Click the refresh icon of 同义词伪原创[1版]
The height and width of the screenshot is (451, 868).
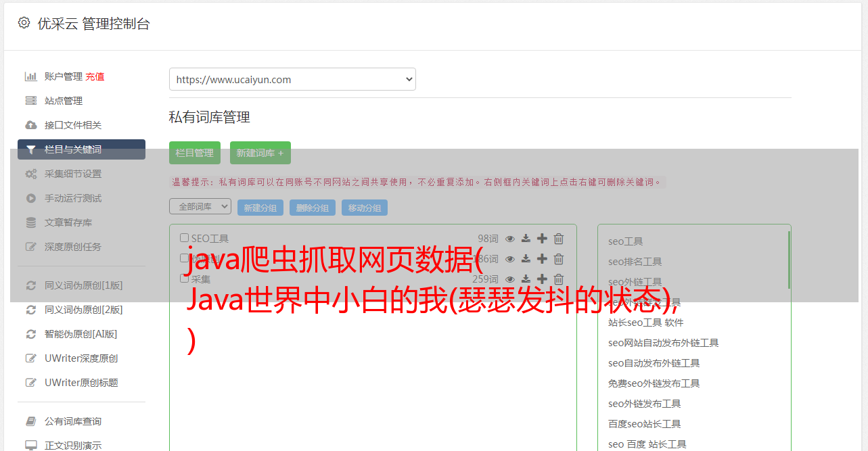(x=31, y=285)
